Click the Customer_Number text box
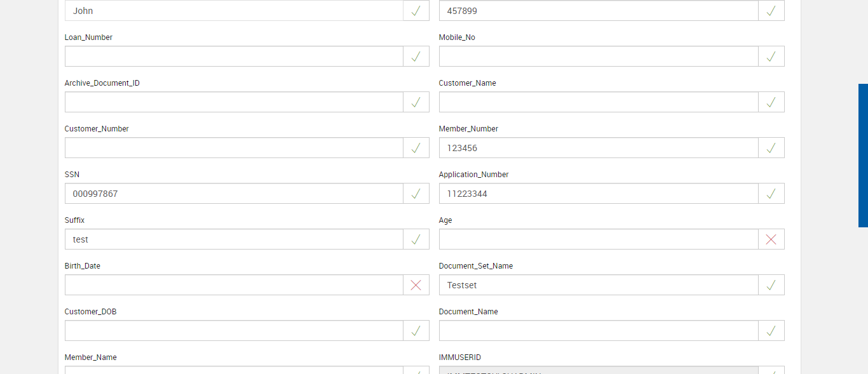The height and width of the screenshot is (374, 868). (234, 148)
